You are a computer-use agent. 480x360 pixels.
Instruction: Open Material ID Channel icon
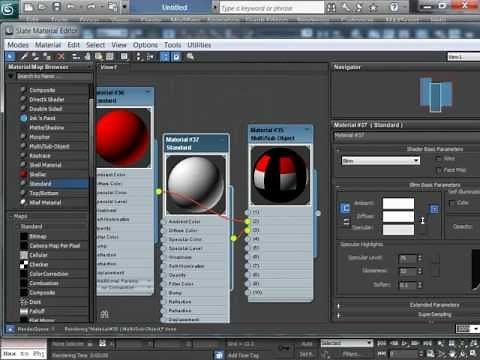pyautogui.click(x=124, y=57)
